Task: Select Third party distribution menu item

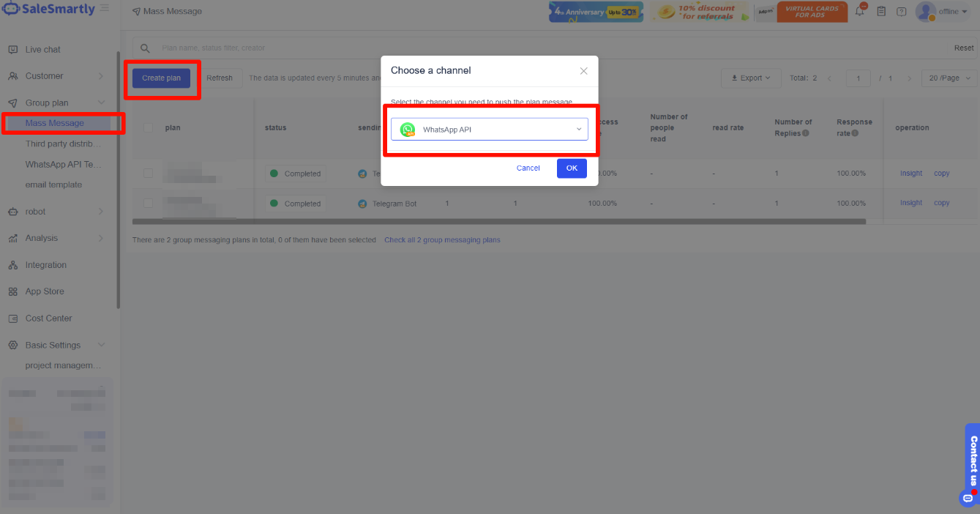Action: 64,144
